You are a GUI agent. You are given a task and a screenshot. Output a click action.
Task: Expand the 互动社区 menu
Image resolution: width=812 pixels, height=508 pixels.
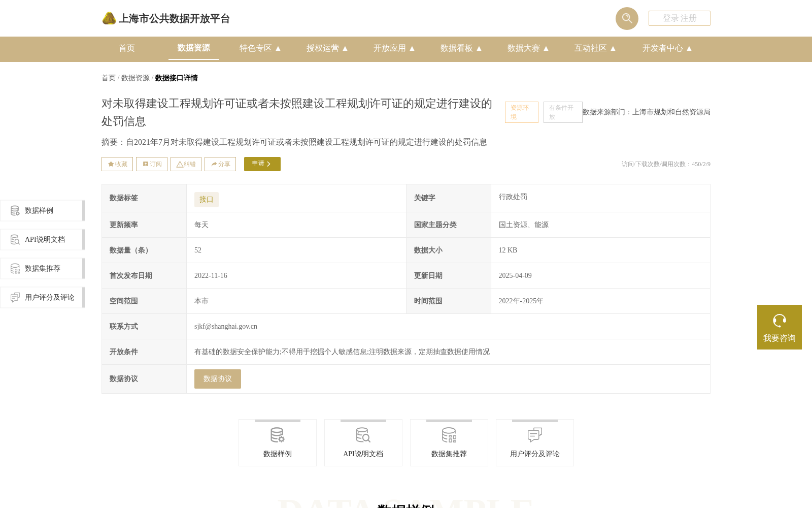pyautogui.click(x=595, y=48)
